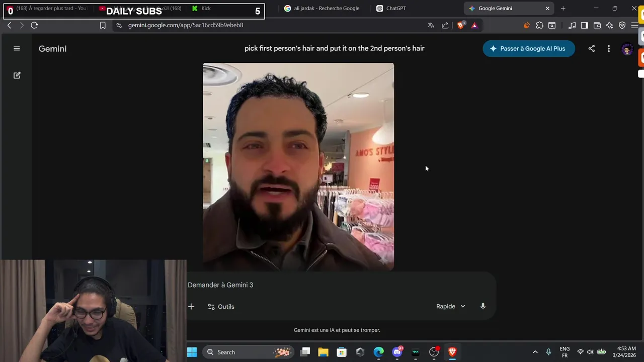Expand the hidden system tray icons chevron
Image resolution: width=644 pixels, height=362 pixels.
[535, 352]
